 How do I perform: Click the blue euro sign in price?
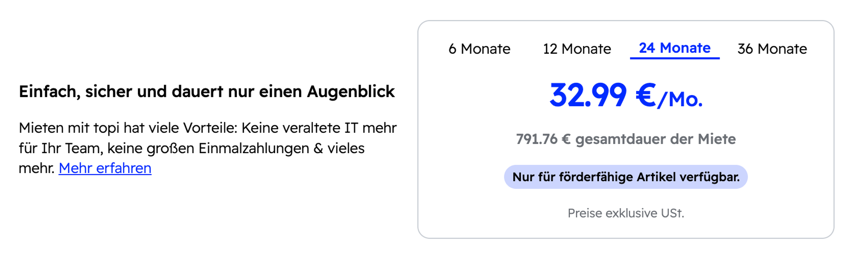pos(645,95)
